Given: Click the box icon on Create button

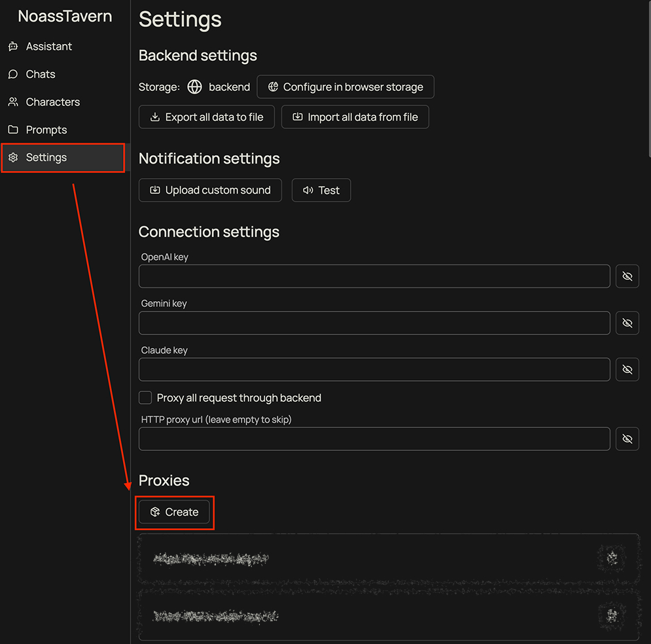Looking at the screenshot, I should click(x=155, y=512).
